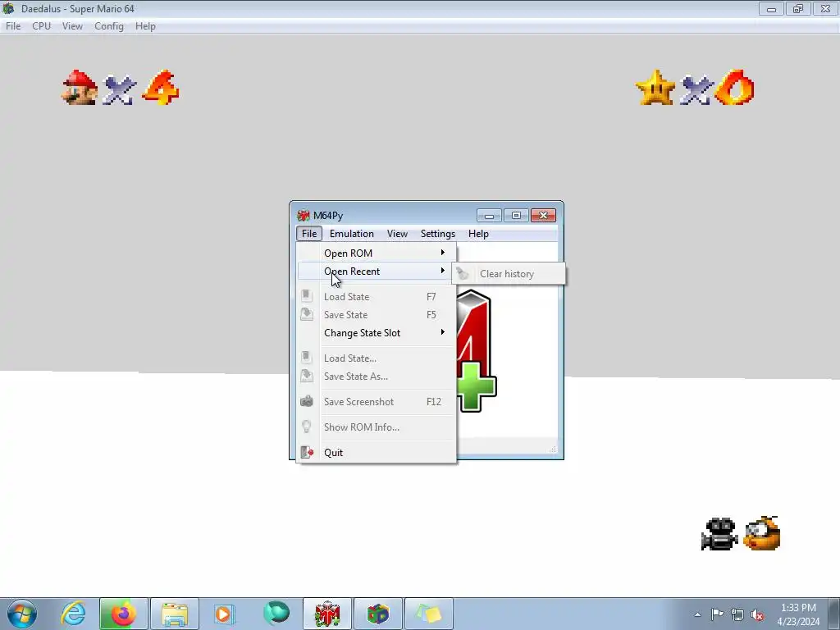Click the green globe taskbar icon
This screenshot has width=840, height=630.
(276, 613)
